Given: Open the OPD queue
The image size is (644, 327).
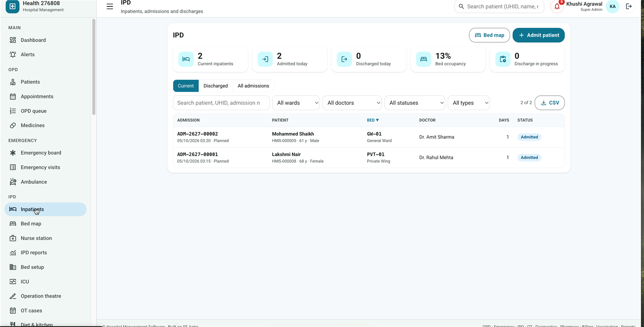Looking at the screenshot, I should pyautogui.click(x=45, y=111).
